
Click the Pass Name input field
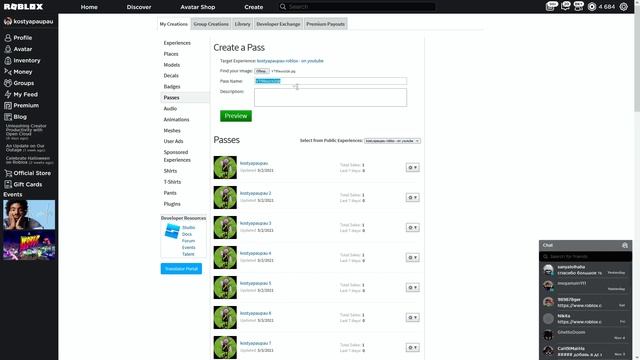[331, 81]
